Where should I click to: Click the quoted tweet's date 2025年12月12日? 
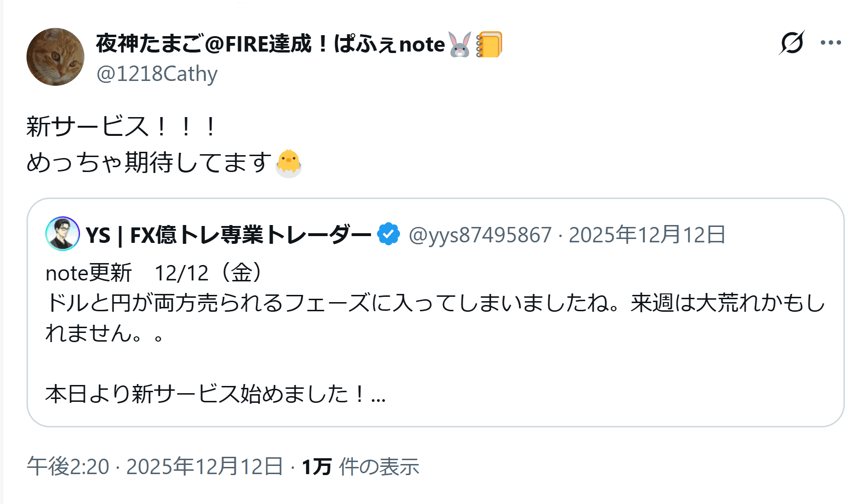[647, 235]
